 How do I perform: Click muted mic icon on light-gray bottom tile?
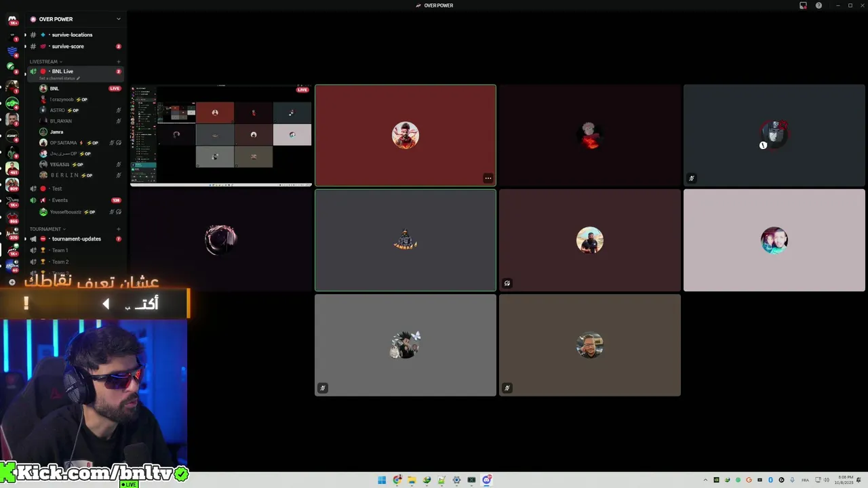click(323, 388)
